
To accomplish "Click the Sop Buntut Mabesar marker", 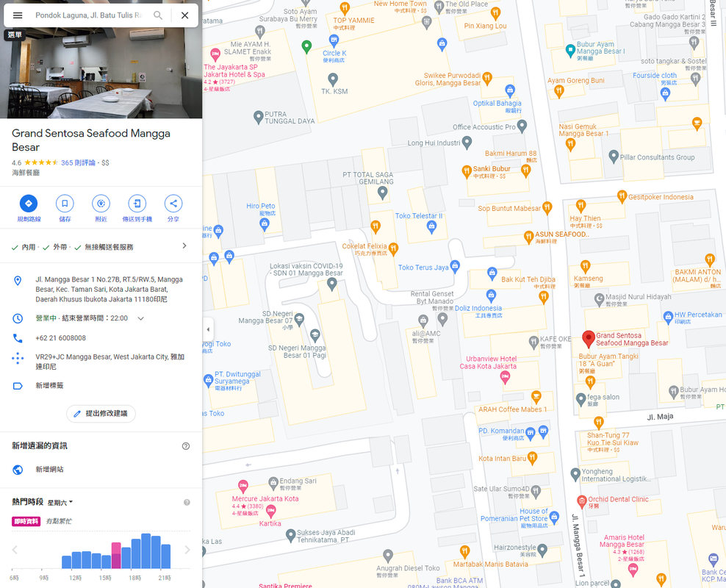I will tap(547, 207).
